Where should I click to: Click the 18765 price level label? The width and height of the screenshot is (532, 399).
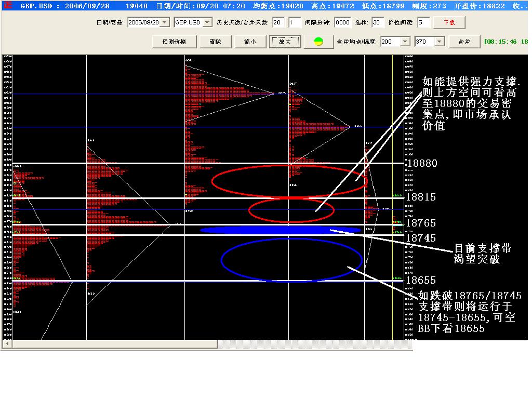(x=421, y=223)
